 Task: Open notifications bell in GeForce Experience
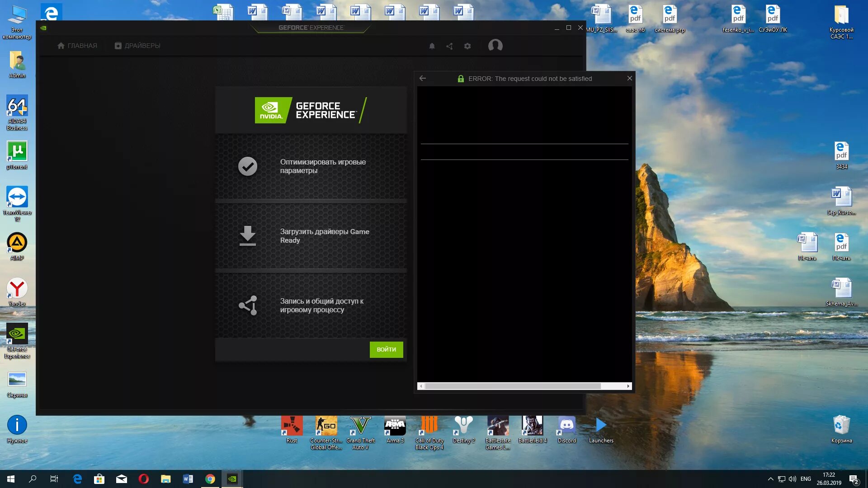click(x=432, y=46)
